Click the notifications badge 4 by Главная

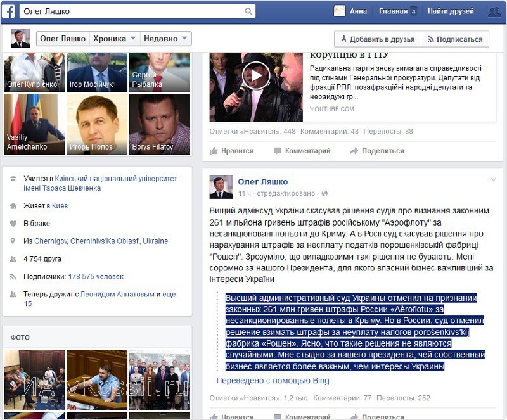tap(414, 11)
